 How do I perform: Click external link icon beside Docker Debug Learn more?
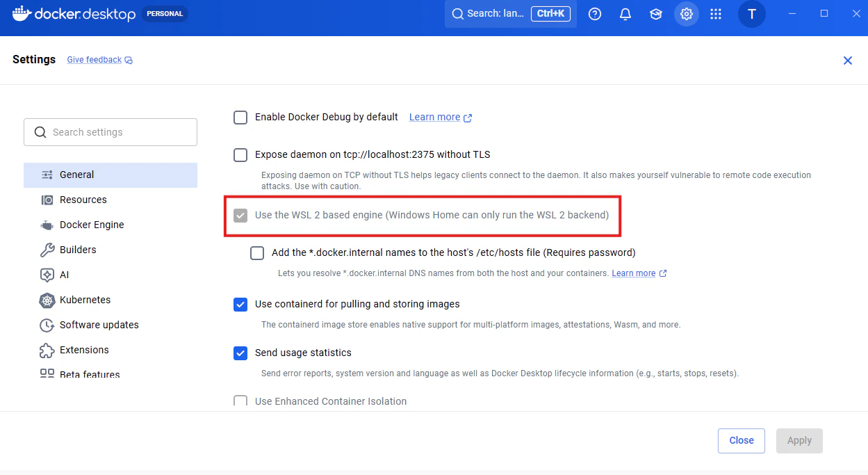click(x=468, y=118)
